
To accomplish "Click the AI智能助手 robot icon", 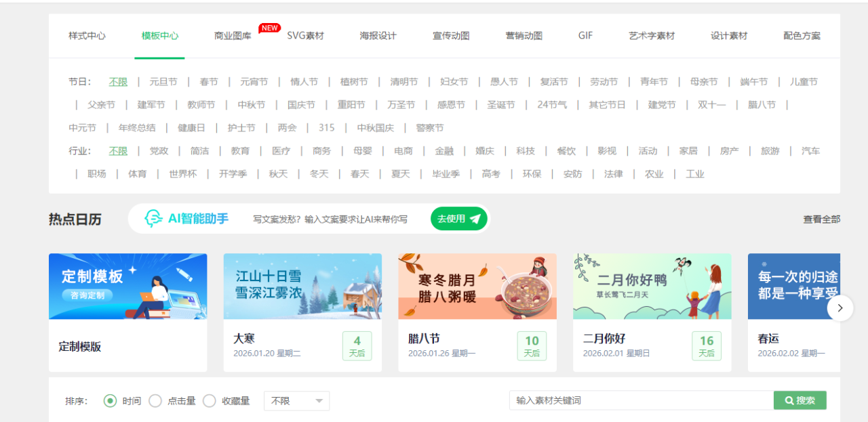I will click(x=154, y=218).
